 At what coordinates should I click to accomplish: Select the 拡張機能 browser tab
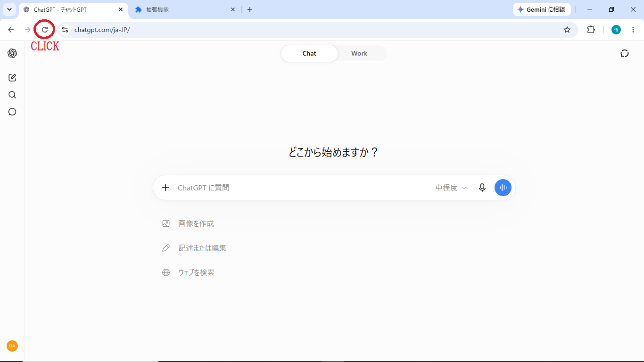(x=185, y=9)
